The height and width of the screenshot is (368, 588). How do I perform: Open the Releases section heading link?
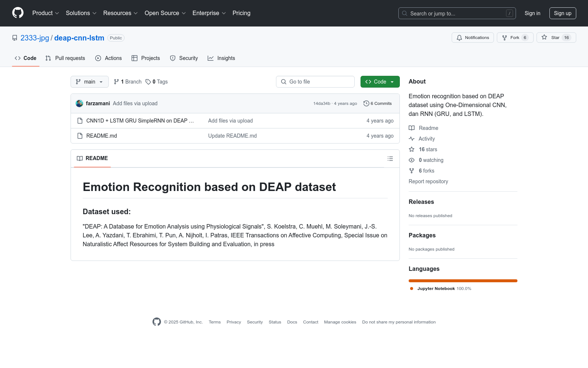click(x=421, y=202)
